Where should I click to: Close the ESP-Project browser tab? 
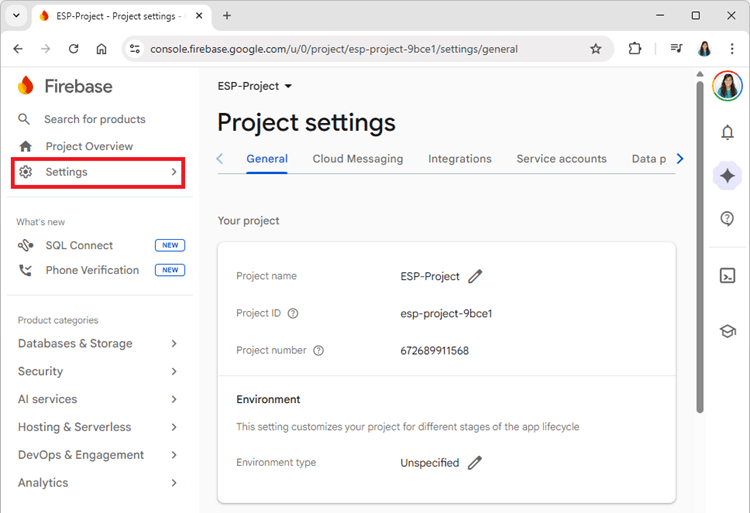[x=199, y=16]
